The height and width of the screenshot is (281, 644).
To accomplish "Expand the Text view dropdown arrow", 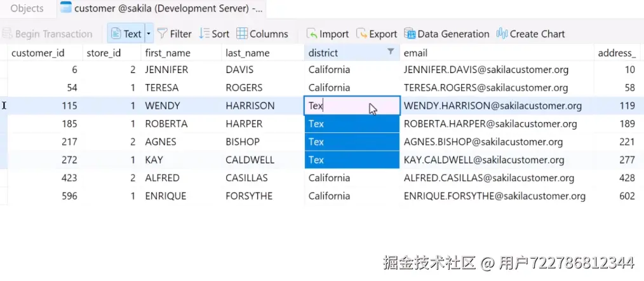I will 149,34.
